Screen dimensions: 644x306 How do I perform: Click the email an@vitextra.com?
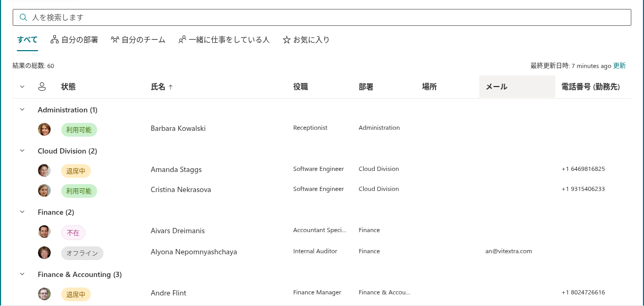(509, 251)
